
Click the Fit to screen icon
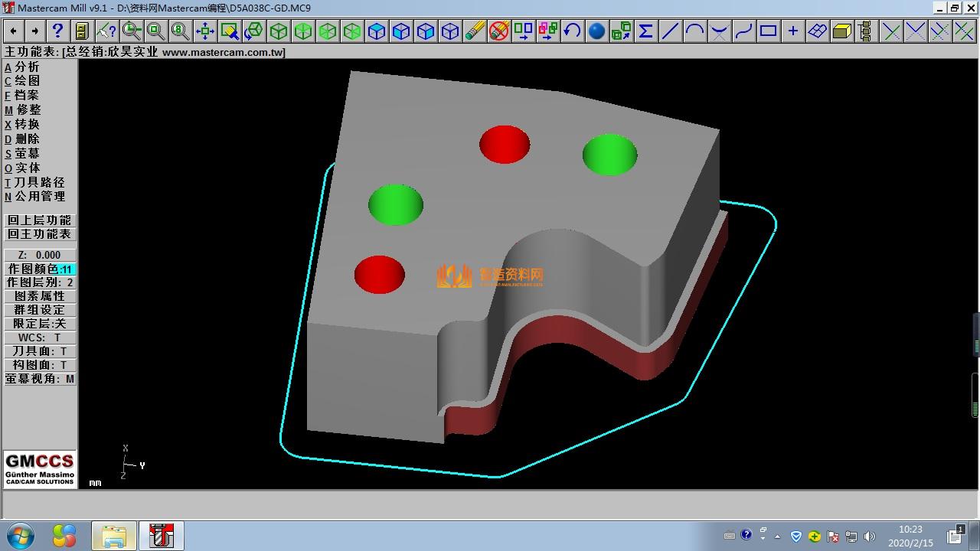[204, 31]
